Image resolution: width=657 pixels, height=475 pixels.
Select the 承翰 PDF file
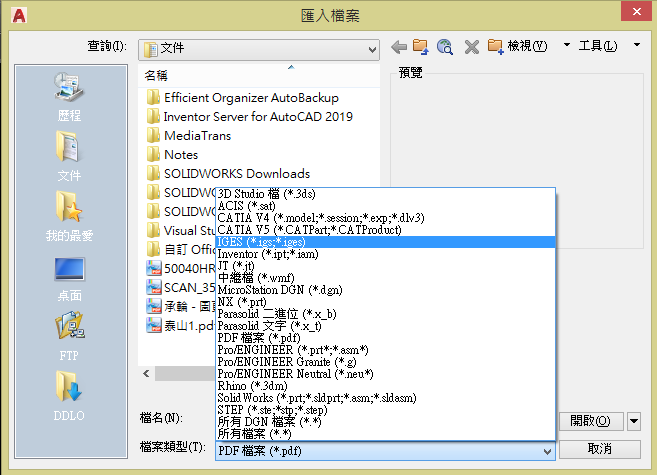(181, 307)
